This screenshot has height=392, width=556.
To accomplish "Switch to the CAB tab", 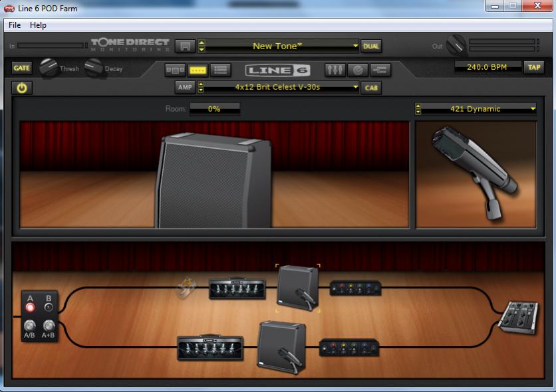I will pos(371,88).
